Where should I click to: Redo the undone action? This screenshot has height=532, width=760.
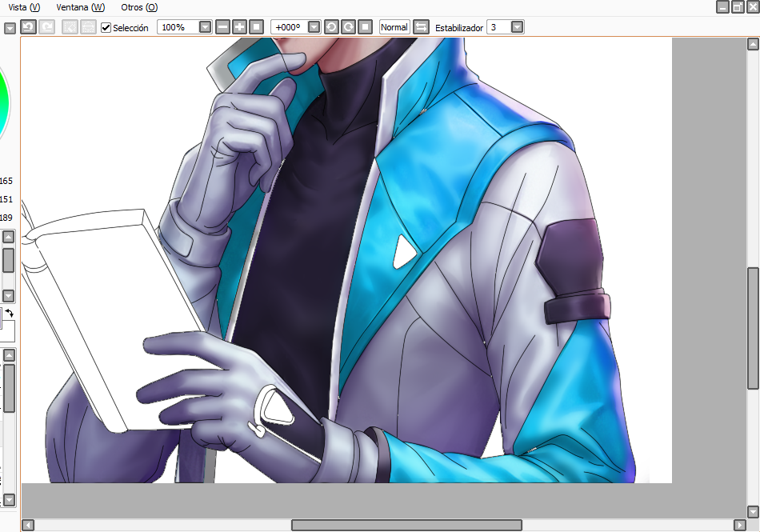coord(46,27)
